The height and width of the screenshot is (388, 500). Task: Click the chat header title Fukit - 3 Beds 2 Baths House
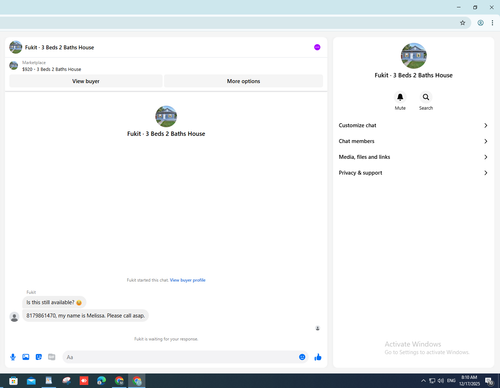[x=59, y=47]
